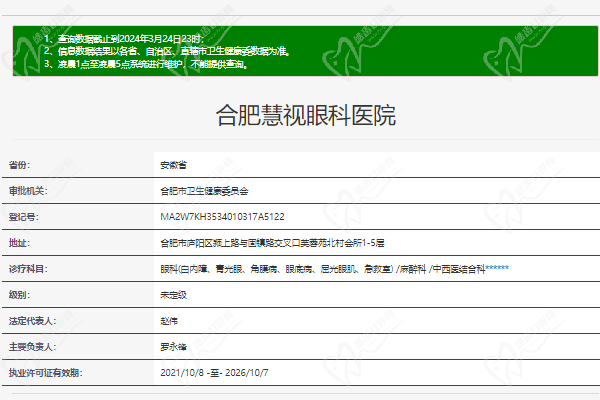Click the 级别 label
Viewport: 600px width, 400px height.
click(20, 295)
